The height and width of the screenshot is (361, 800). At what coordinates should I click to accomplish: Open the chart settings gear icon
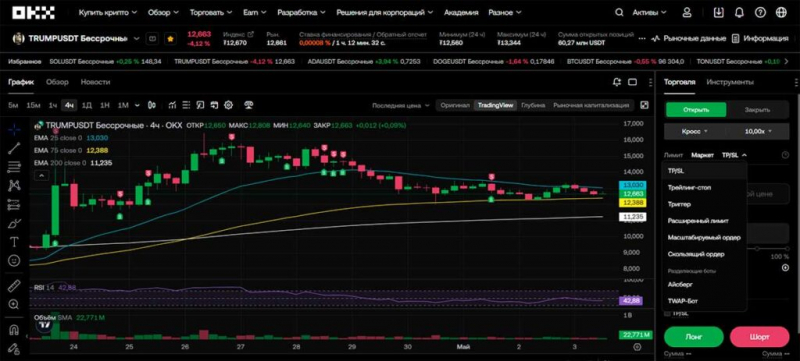[x=228, y=105]
